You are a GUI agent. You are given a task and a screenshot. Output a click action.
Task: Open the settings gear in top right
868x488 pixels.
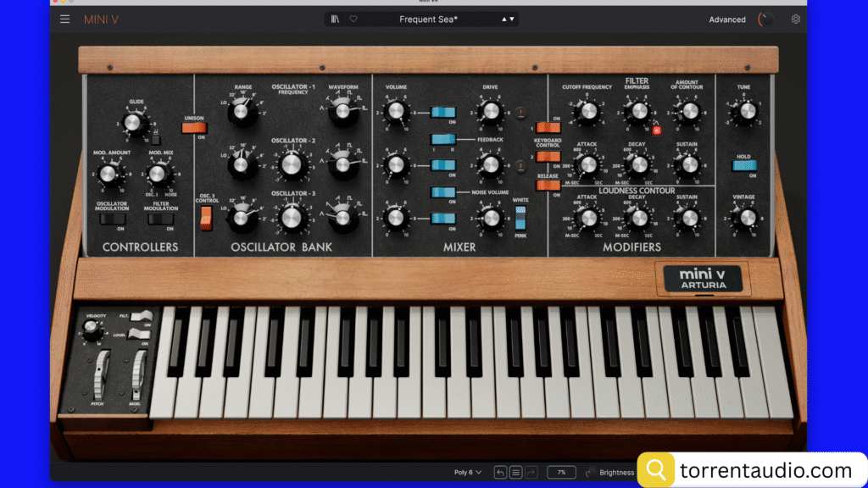(x=795, y=19)
